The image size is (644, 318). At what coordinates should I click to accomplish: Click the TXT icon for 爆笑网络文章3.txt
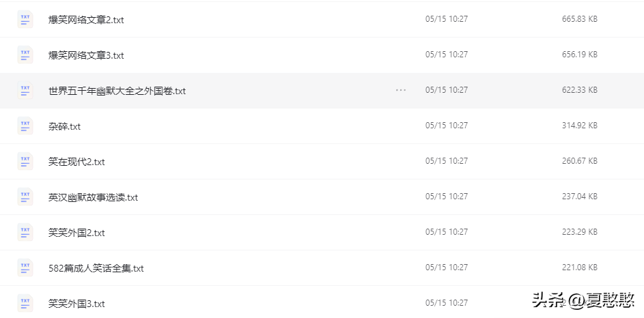click(25, 55)
